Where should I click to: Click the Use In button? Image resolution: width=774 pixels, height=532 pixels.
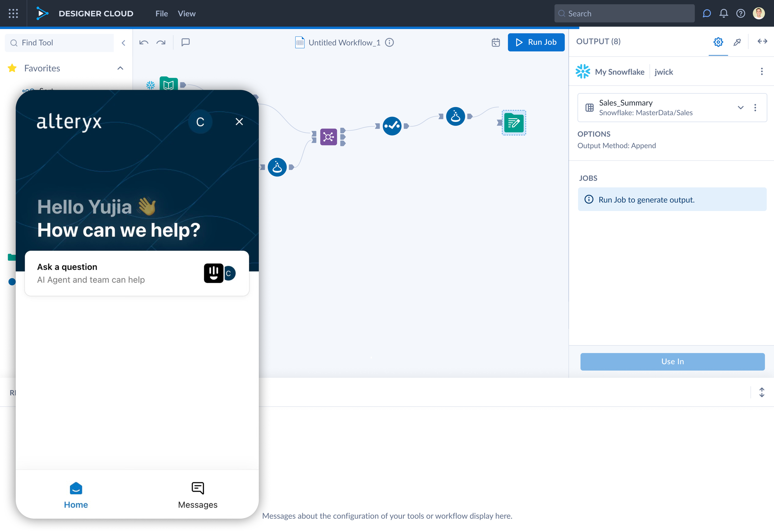tap(672, 361)
